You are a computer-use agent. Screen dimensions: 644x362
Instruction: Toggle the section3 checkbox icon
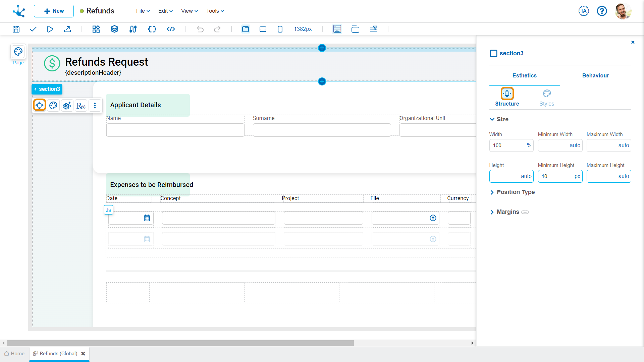(x=493, y=54)
